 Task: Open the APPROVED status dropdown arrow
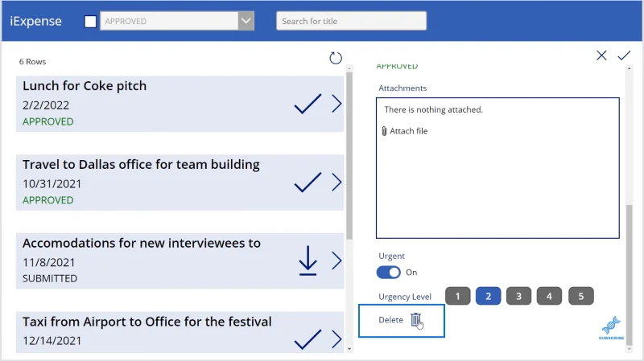(246, 21)
